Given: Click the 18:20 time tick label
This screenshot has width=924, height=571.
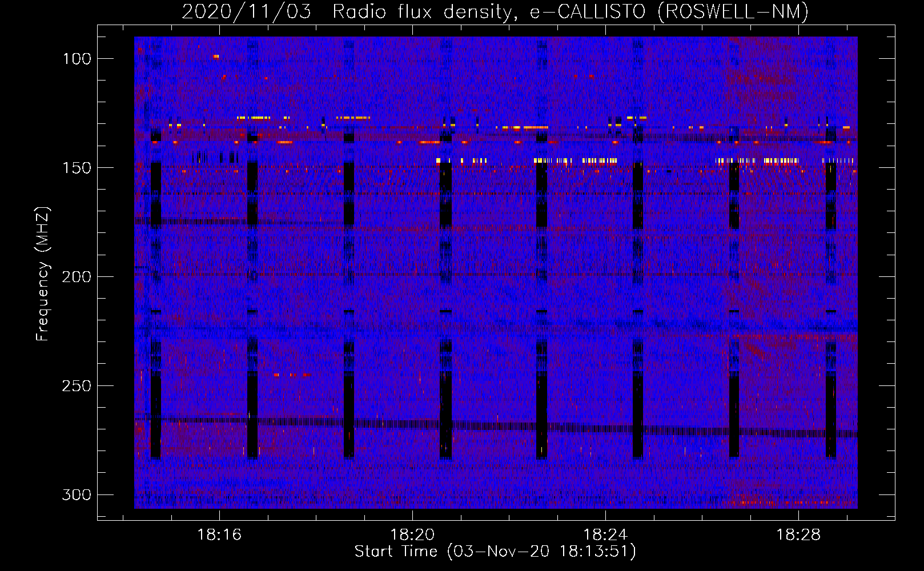Looking at the screenshot, I should click(x=412, y=534).
